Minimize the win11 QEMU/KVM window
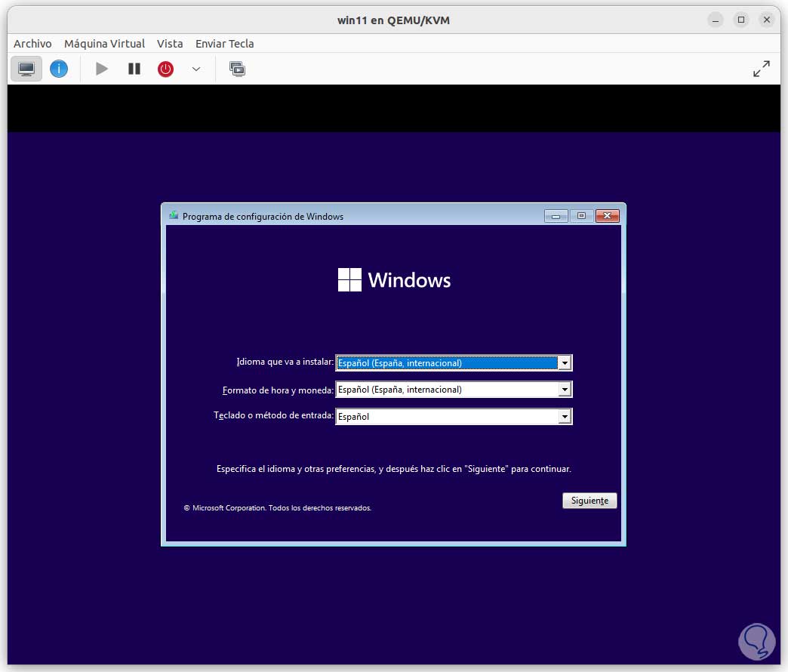 715,20
